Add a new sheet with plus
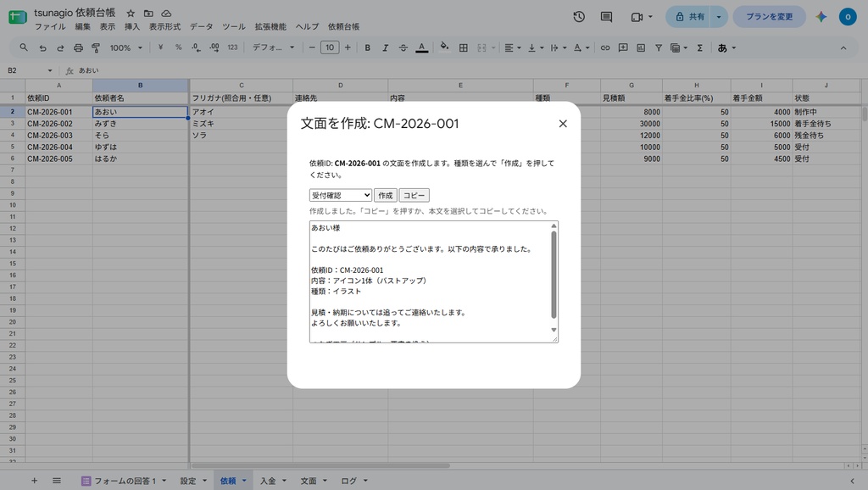 pyautogui.click(x=34, y=481)
